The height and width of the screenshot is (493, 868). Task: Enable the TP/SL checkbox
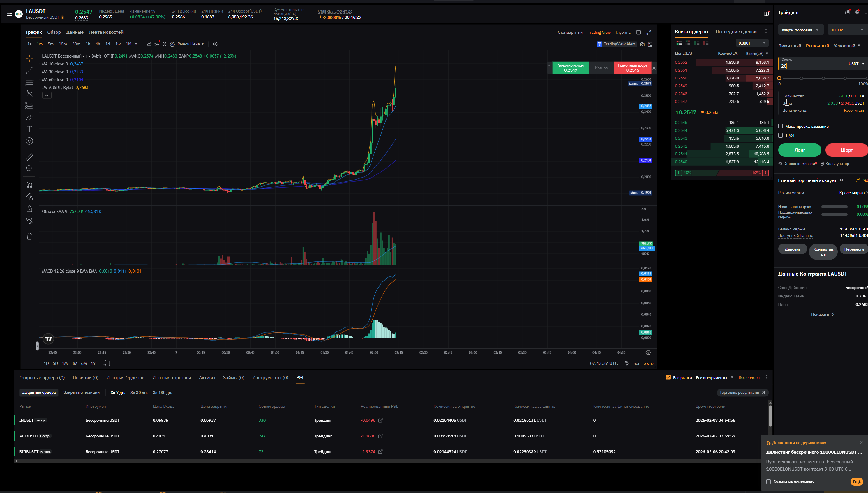coord(780,135)
